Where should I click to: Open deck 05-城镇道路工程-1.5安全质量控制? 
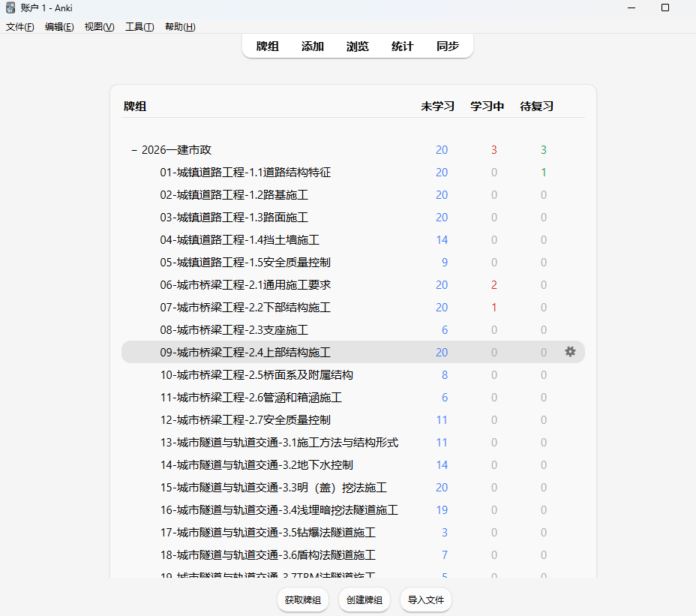pos(245,263)
